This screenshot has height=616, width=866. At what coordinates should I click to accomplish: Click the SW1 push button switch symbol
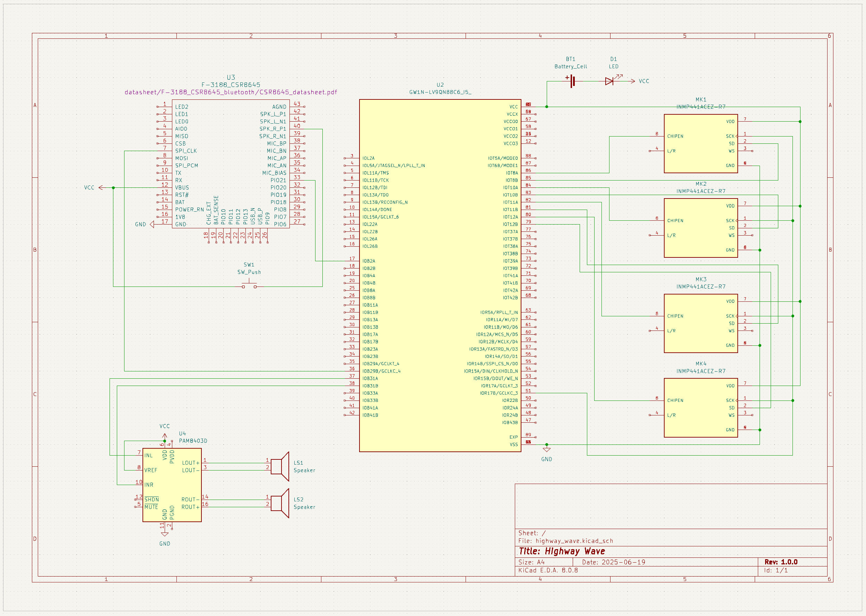(x=249, y=284)
